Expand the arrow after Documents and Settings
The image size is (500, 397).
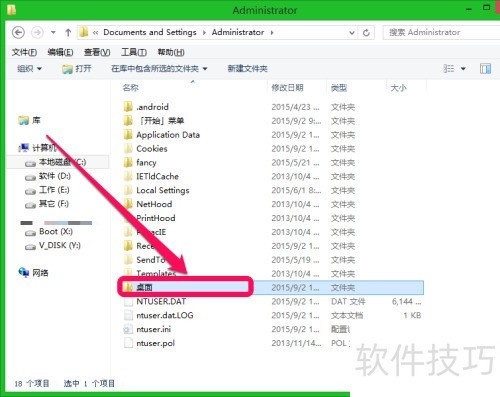[x=204, y=33]
